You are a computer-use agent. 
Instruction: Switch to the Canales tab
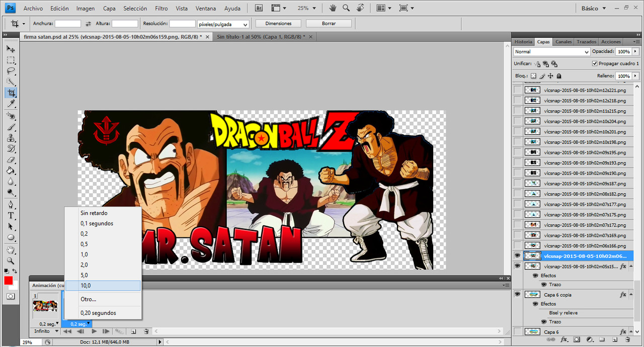563,42
